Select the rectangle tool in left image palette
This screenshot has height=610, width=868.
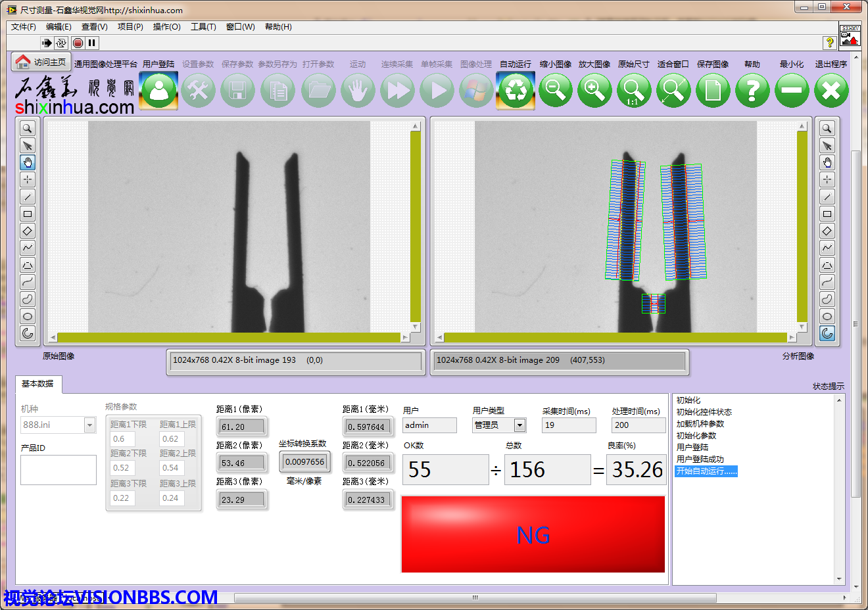[x=28, y=214]
